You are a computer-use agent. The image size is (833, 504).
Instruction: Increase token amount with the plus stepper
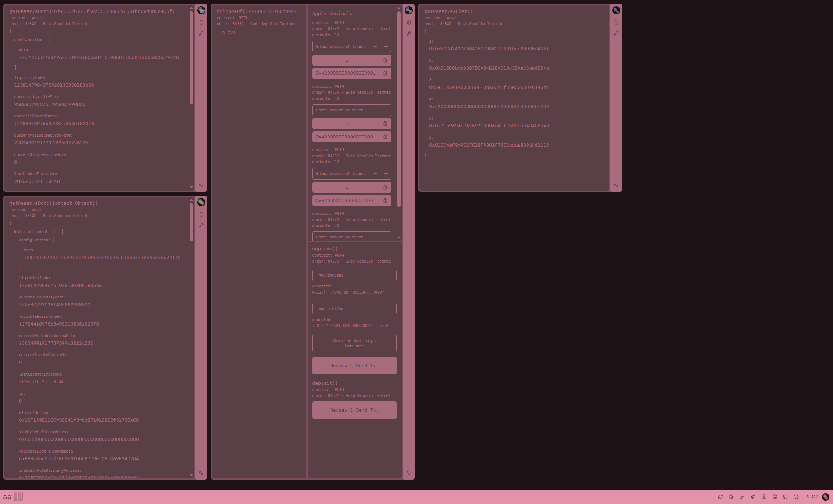(386, 46)
